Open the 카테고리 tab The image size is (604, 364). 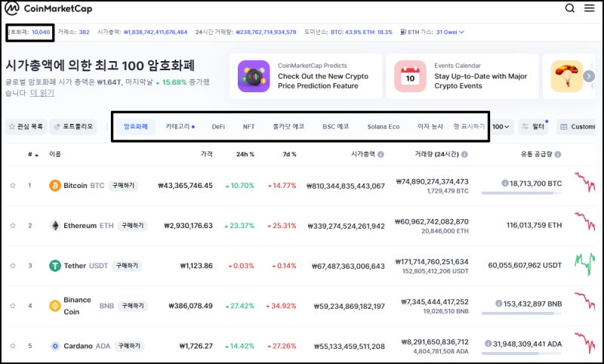180,126
